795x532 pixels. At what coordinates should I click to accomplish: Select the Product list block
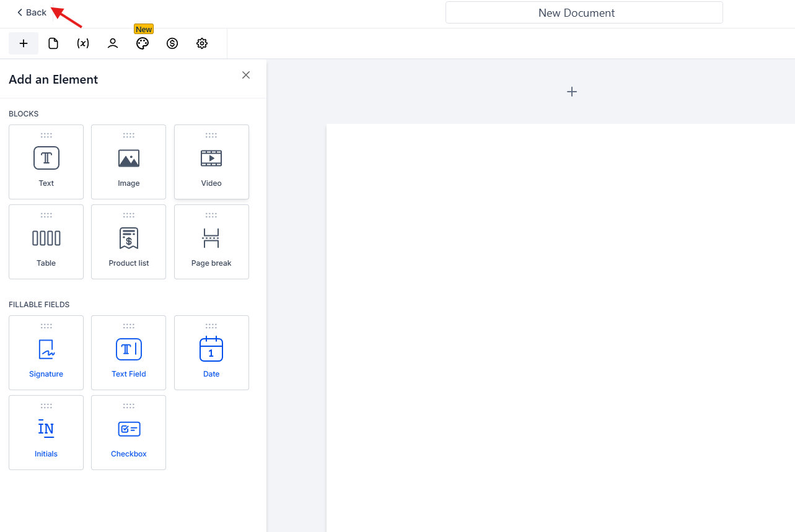tap(129, 242)
